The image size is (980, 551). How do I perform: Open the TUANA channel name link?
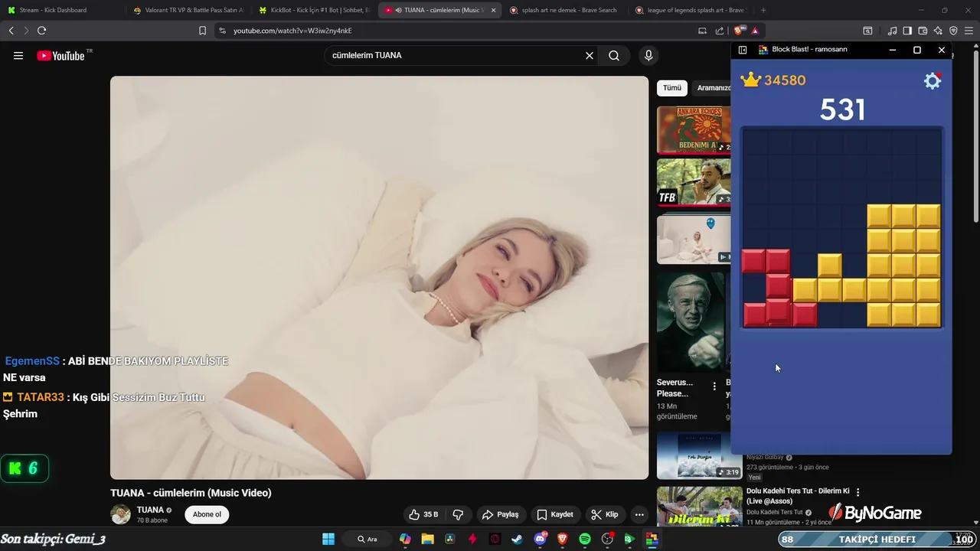tap(150, 510)
